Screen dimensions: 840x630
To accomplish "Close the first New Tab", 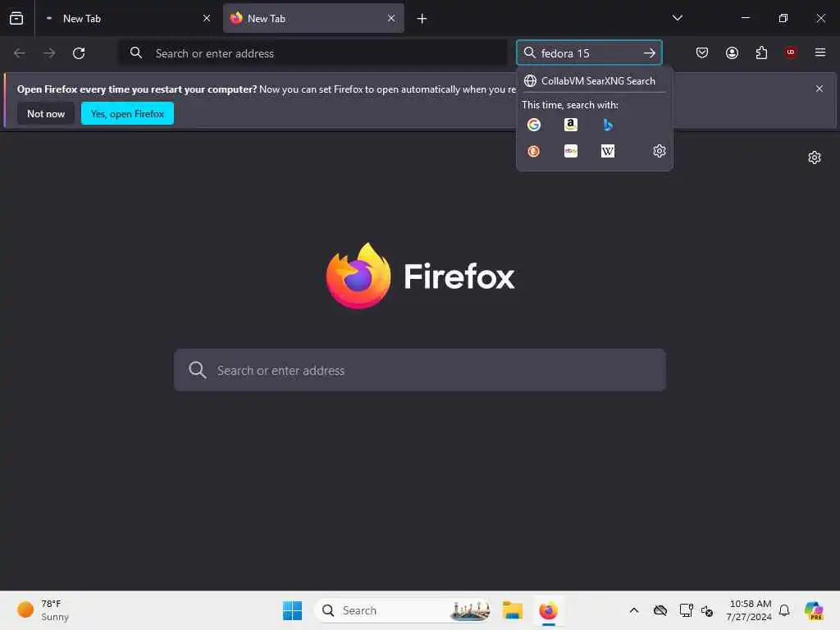I will click(x=207, y=18).
